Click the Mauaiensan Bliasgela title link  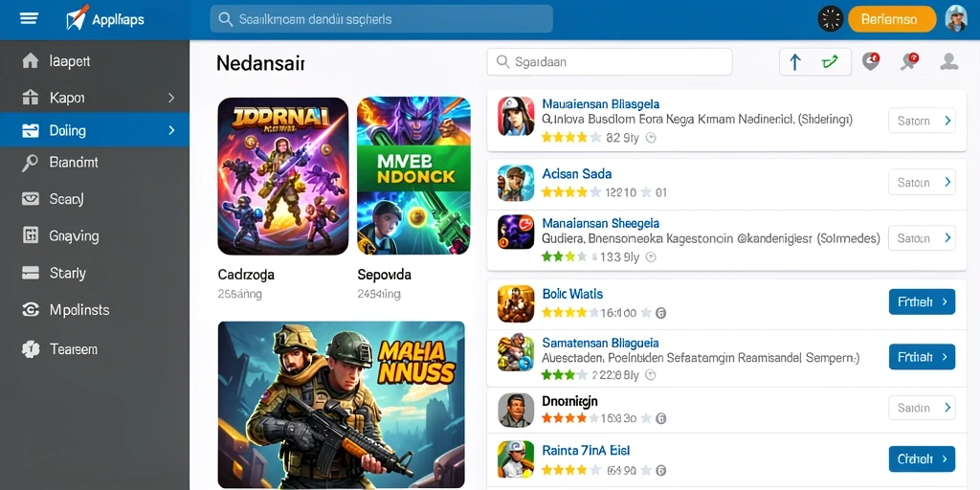[x=601, y=104]
